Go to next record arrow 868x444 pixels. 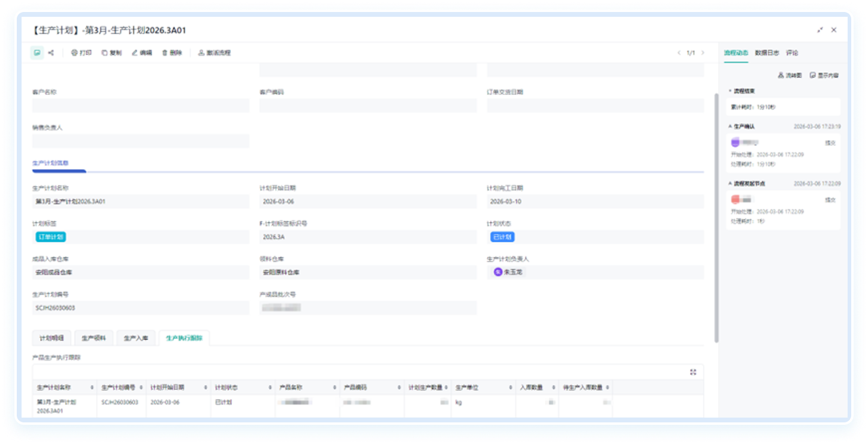tap(703, 53)
